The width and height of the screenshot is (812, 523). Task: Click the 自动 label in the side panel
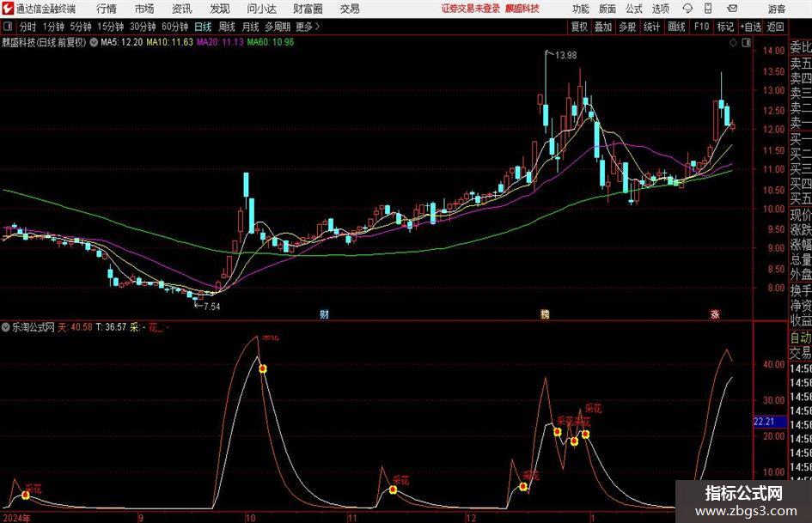801,338
